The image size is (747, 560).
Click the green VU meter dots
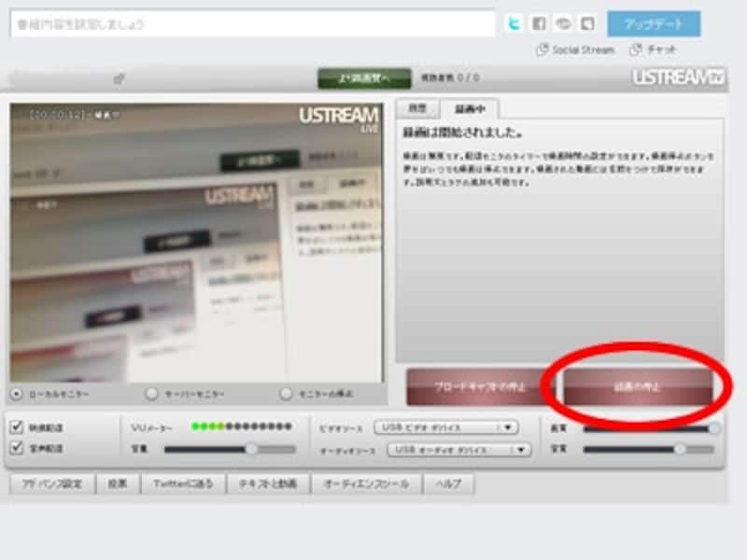coord(241,427)
